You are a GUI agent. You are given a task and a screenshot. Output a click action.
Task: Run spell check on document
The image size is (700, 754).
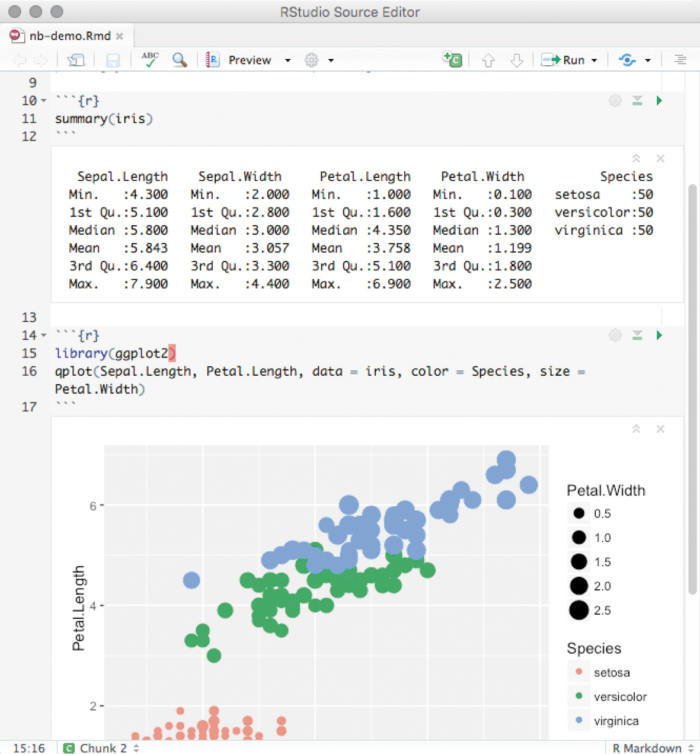coord(150,59)
